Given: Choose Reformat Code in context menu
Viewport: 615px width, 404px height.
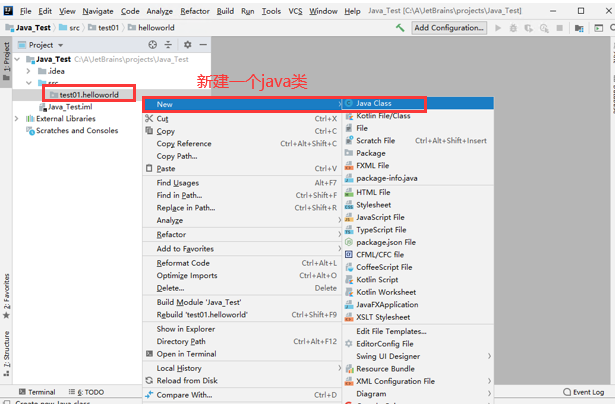Looking at the screenshot, I should (x=242, y=263).
